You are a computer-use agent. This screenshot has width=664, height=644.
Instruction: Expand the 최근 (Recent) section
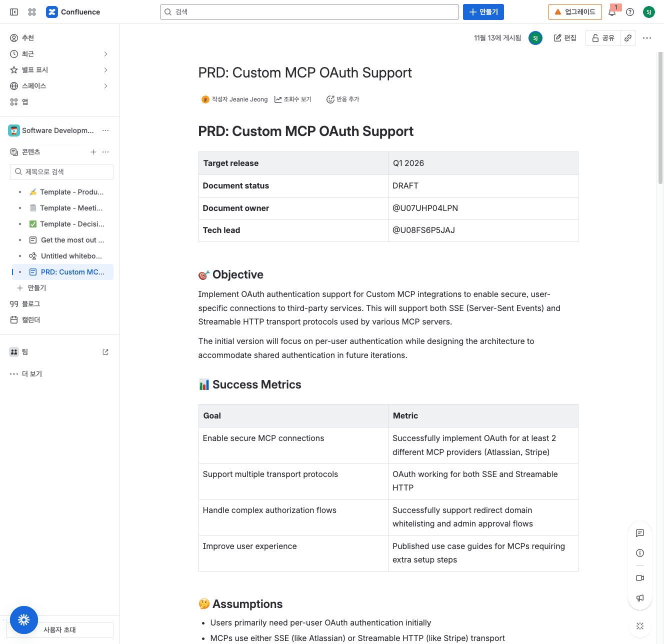tap(105, 54)
